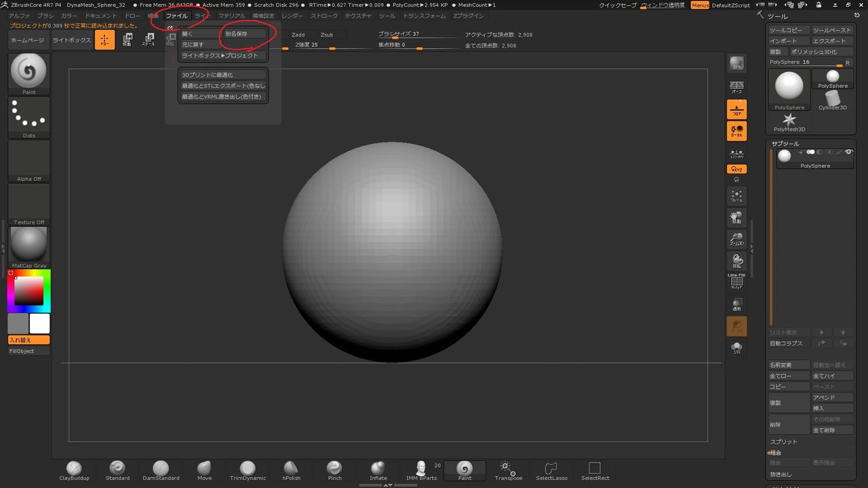Open the Document (ドキュメント) menu

click(101, 16)
